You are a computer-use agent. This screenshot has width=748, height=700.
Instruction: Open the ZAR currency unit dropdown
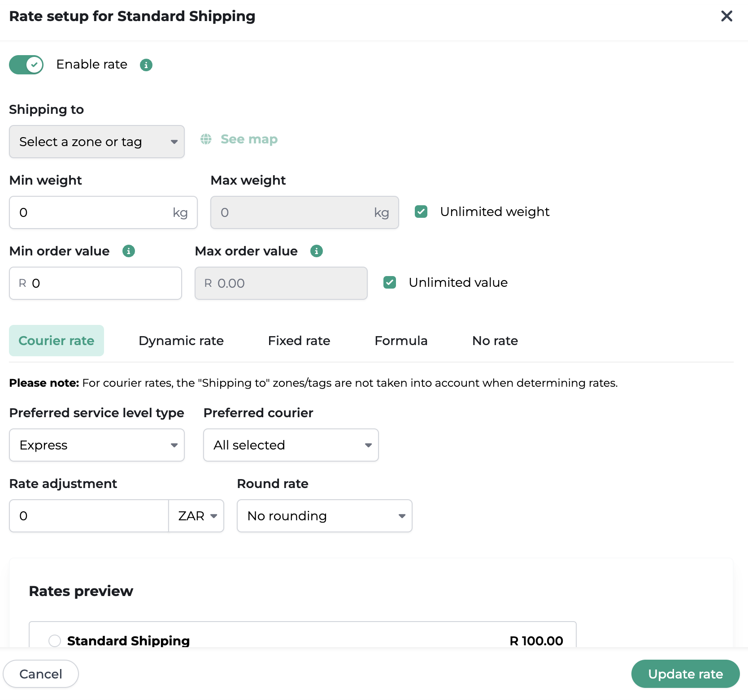[196, 516]
